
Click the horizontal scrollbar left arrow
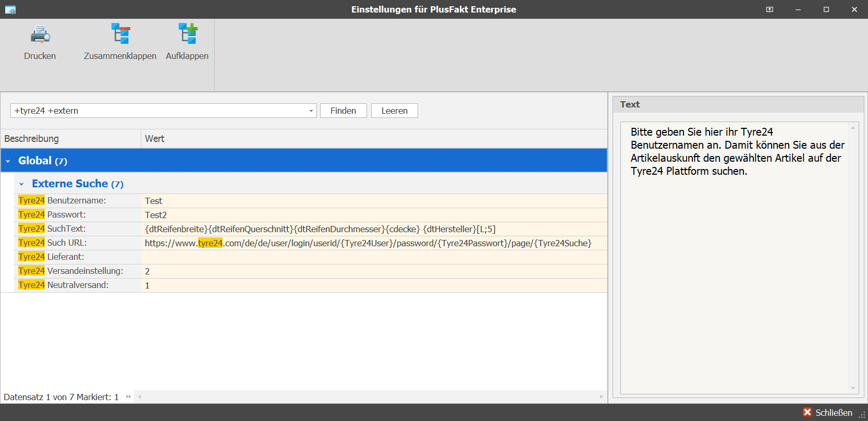pos(139,396)
